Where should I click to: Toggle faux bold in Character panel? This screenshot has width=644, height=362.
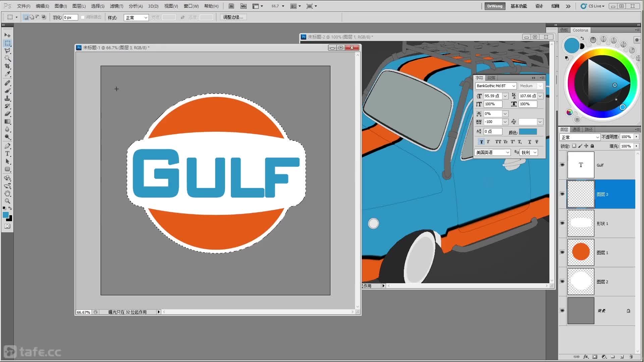point(481,142)
